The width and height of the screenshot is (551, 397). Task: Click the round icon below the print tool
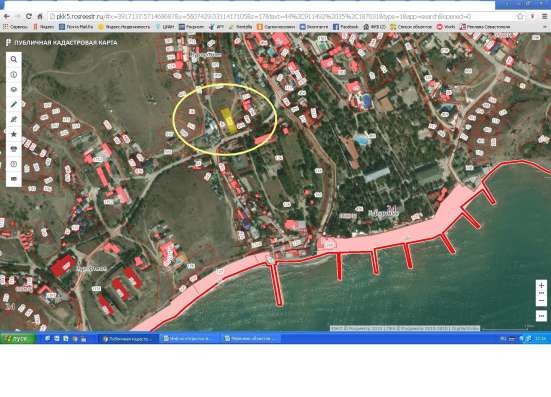tap(14, 164)
